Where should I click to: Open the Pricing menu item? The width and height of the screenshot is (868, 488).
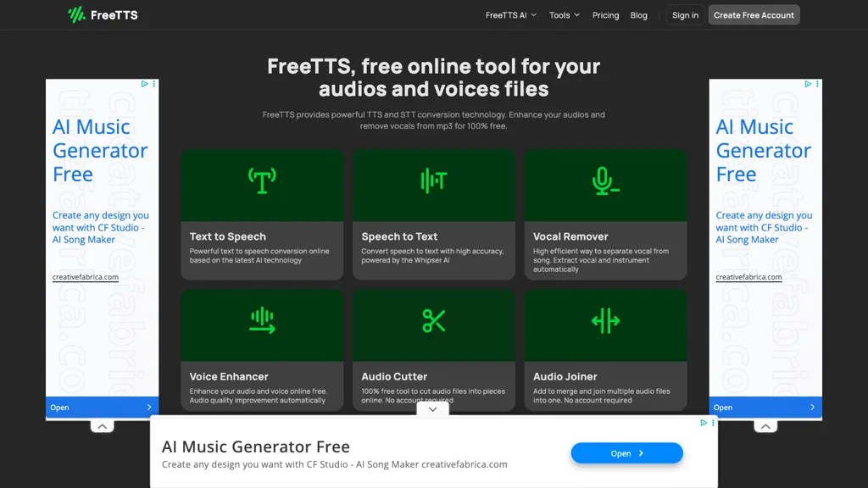pos(605,14)
